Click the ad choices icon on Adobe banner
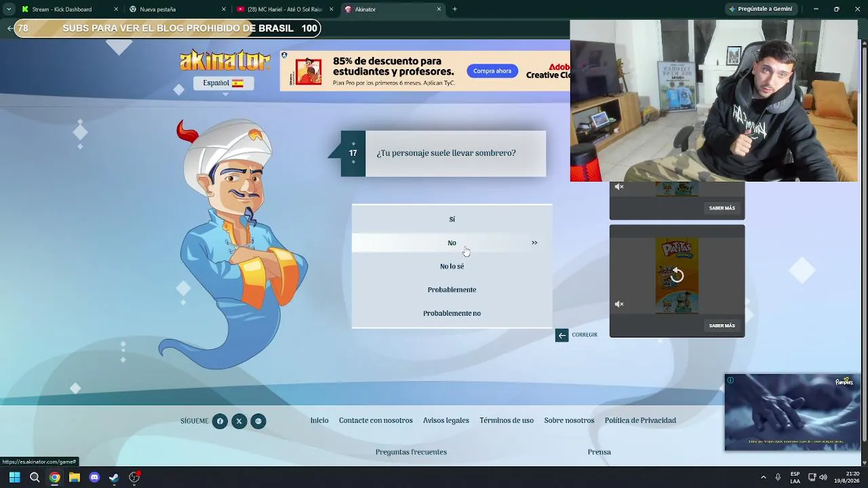This screenshot has width=868, height=488. tap(284, 56)
